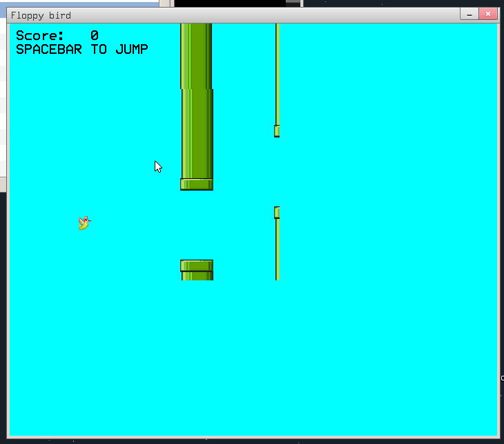Click the short wide green pipe at bottom
504x444 pixels.
pyautogui.click(x=197, y=270)
